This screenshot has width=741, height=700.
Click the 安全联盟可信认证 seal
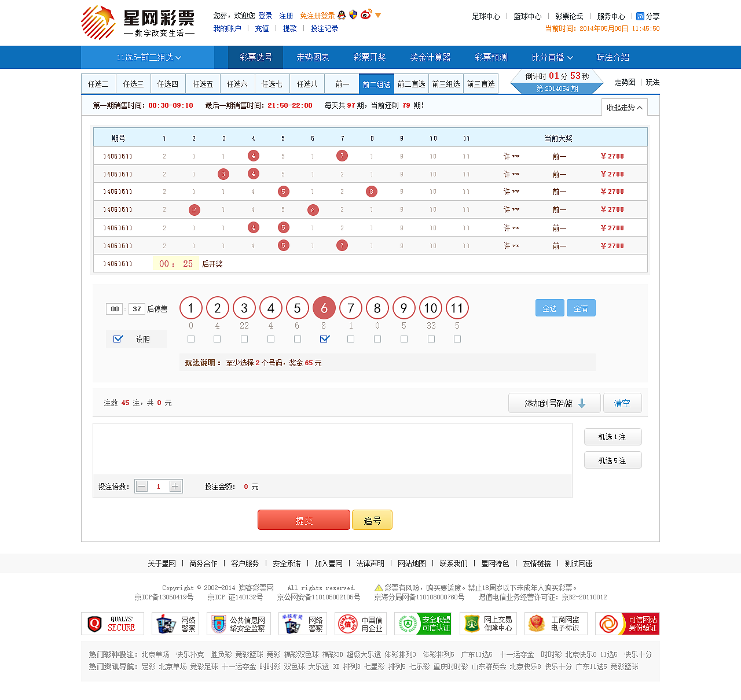pyautogui.click(x=423, y=624)
